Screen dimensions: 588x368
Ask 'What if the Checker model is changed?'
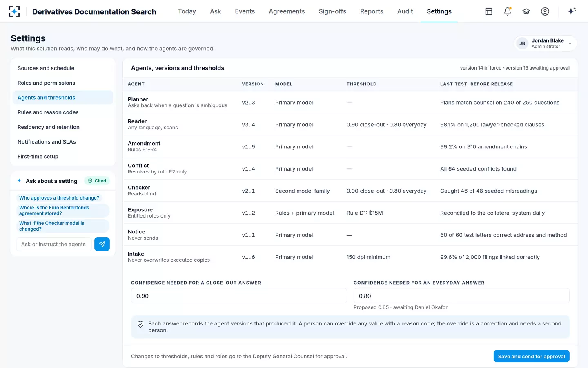[x=63, y=226]
